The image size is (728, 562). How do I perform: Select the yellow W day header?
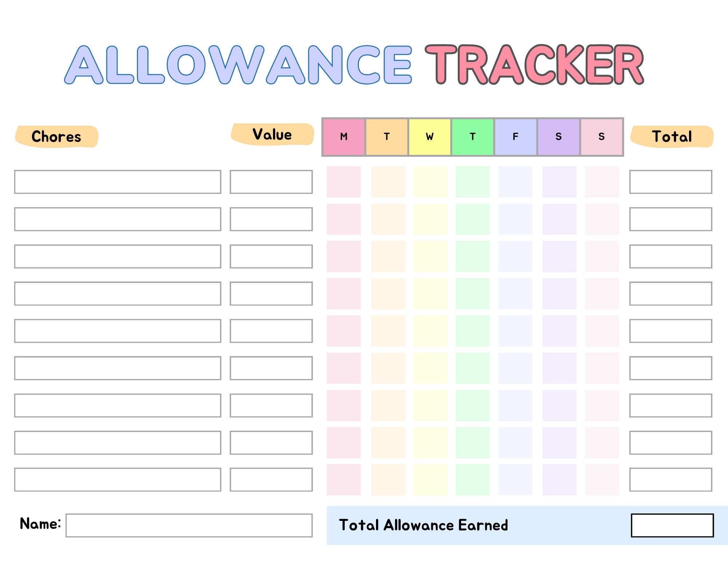(x=430, y=137)
